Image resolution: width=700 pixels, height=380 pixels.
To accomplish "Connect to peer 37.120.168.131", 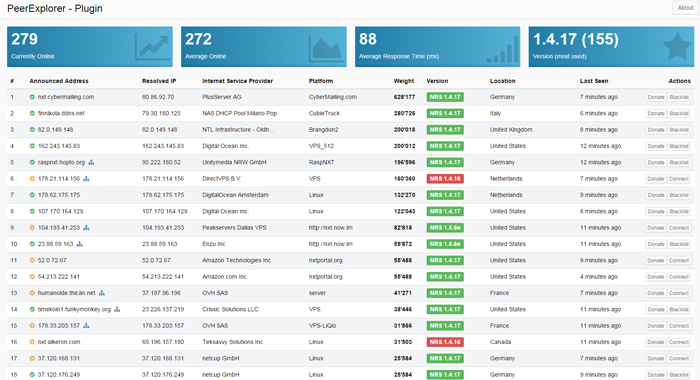I will click(679, 359).
